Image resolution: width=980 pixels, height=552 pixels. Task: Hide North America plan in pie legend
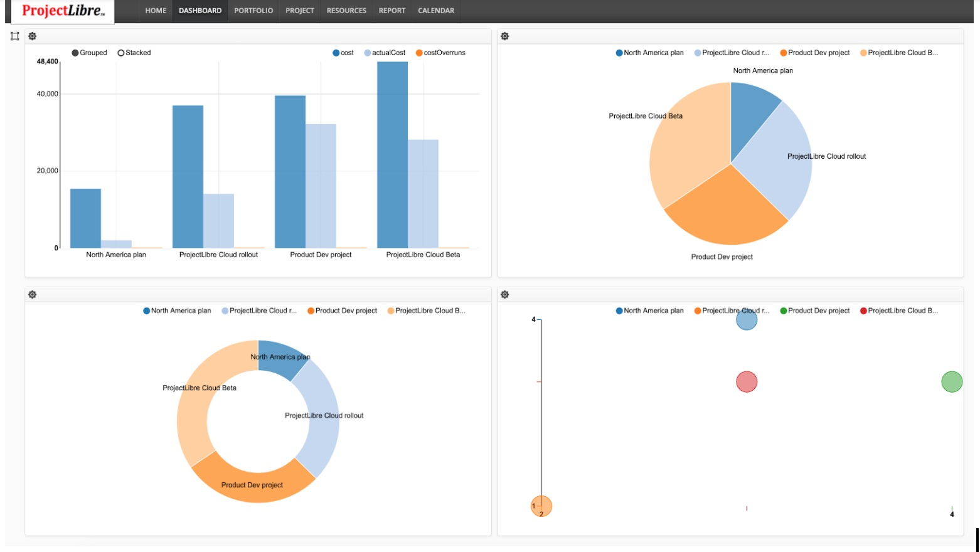650,53
